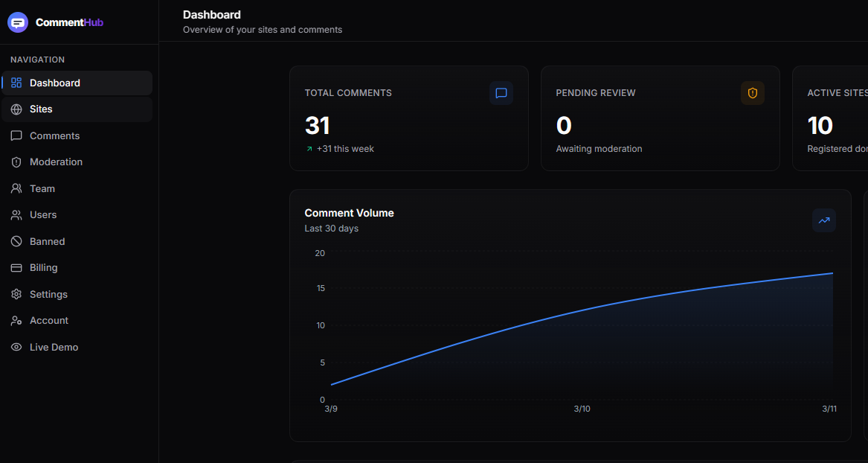The width and height of the screenshot is (868, 463).
Task: Click the '+31 this week' text
Action: coord(345,149)
